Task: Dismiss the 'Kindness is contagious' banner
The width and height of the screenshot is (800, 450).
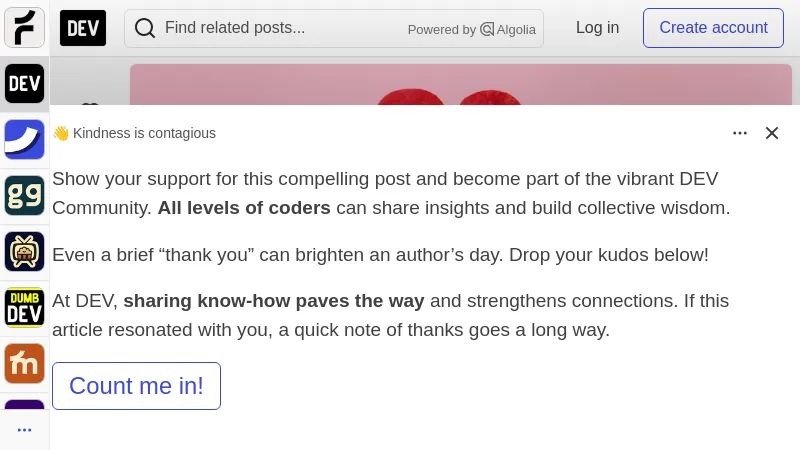Action: point(772,133)
